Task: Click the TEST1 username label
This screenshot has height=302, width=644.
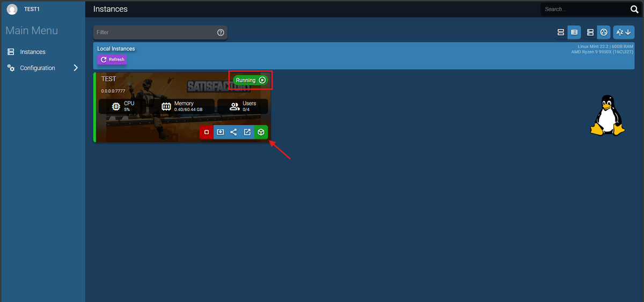Action: pos(33,9)
